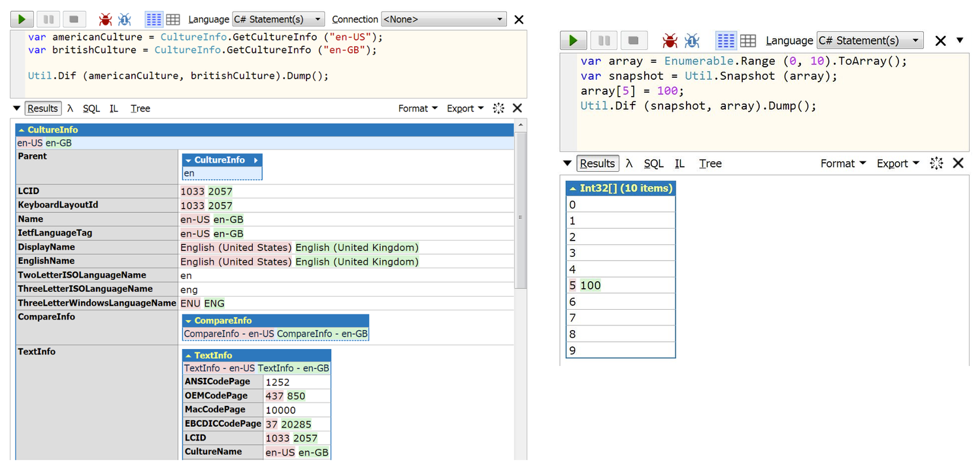Open the Tree tab in right panel
This screenshot has height=468, width=980.
point(710,163)
